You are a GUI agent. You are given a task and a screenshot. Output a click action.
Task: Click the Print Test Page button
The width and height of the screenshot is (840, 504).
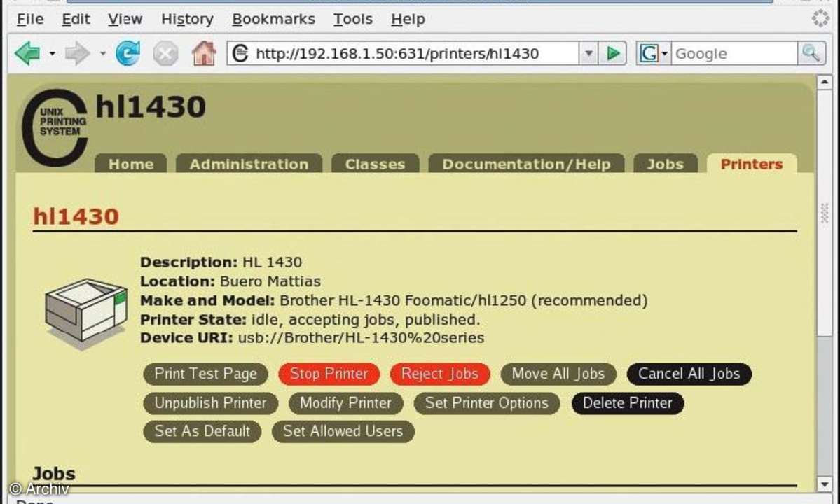(x=206, y=374)
